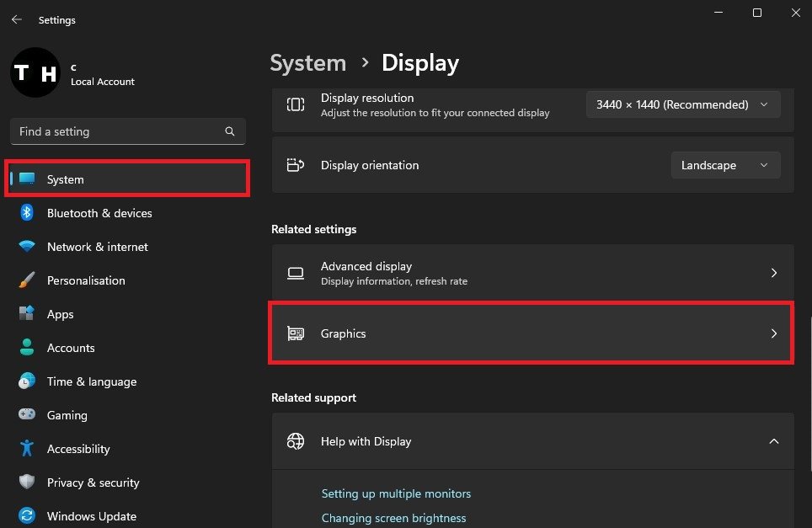Open the Display resolution dropdown

point(682,104)
